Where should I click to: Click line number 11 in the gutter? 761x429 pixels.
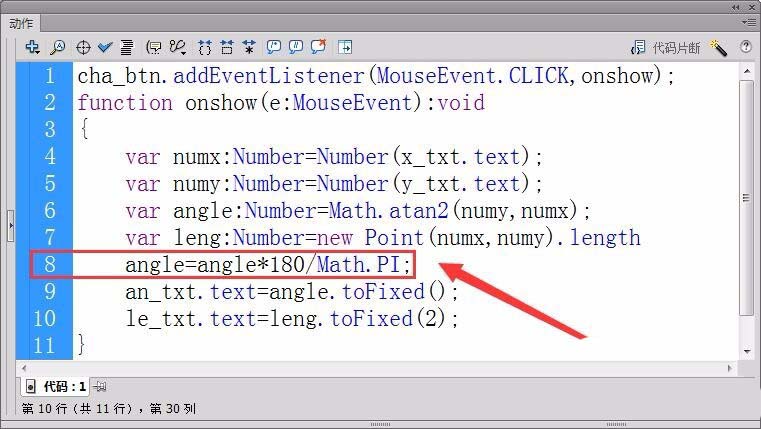(x=45, y=345)
